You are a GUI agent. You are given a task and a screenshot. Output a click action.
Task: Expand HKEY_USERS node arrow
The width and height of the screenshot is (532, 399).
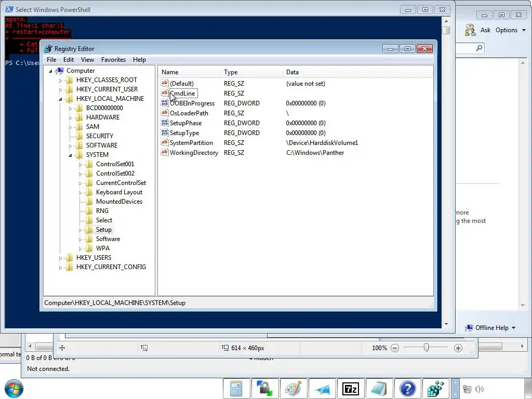click(60, 258)
